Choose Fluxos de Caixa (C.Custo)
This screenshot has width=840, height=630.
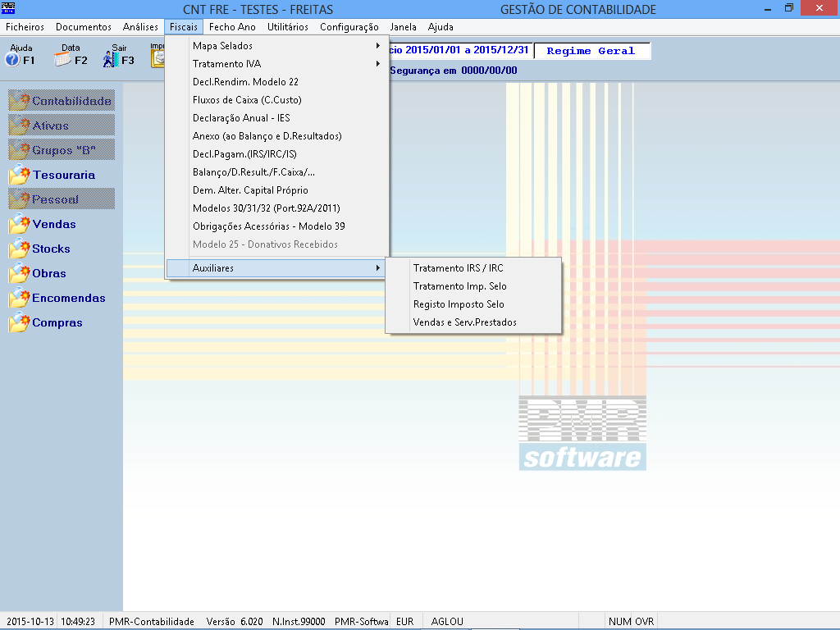tap(277, 100)
